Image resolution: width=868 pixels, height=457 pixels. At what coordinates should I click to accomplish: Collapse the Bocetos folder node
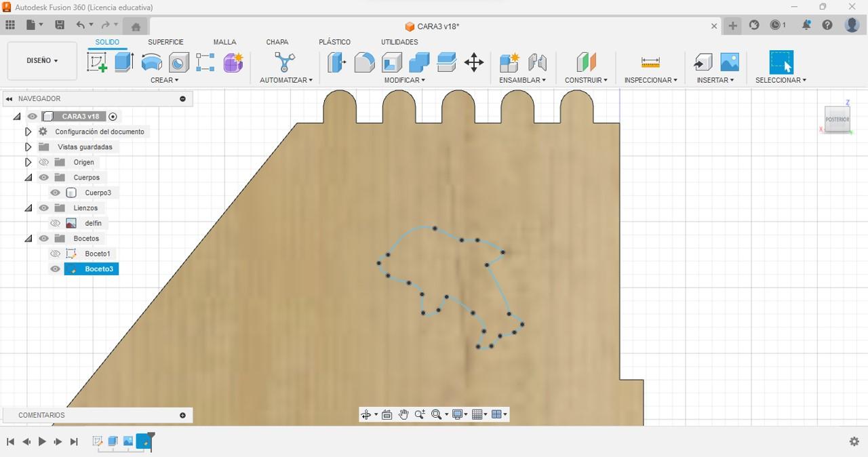[28, 239]
